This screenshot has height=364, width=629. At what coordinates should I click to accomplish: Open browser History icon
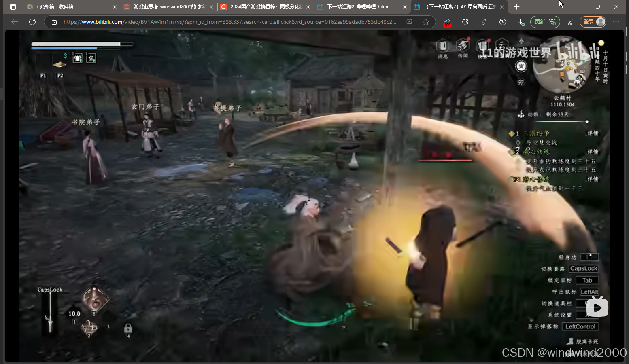click(x=503, y=22)
